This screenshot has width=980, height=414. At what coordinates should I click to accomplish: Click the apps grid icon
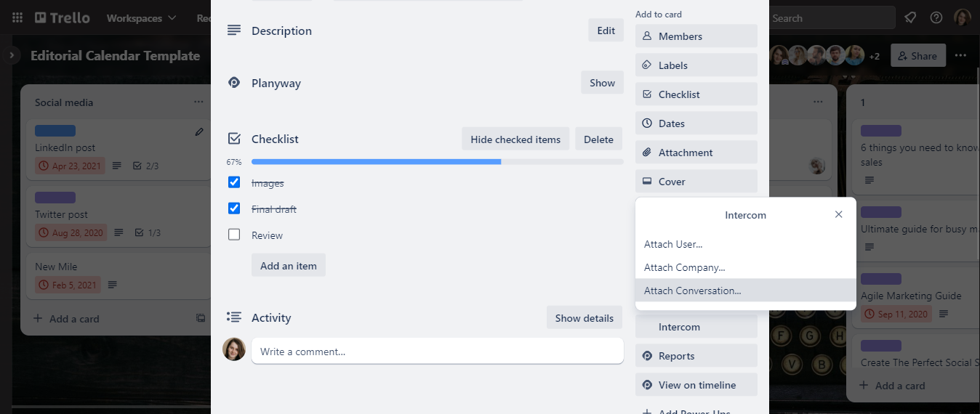[x=17, y=17]
